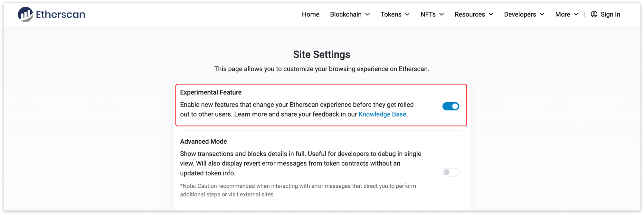644x215 pixels.
Task: Click the NFTs chevron arrow
Action: coord(442,14)
